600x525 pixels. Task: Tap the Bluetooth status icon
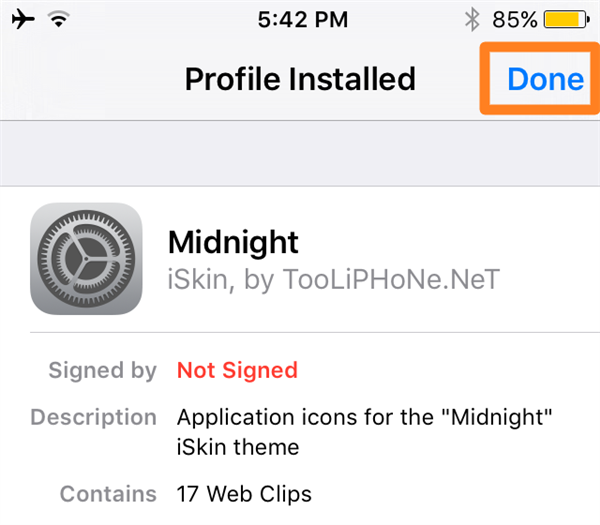click(x=472, y=19)
